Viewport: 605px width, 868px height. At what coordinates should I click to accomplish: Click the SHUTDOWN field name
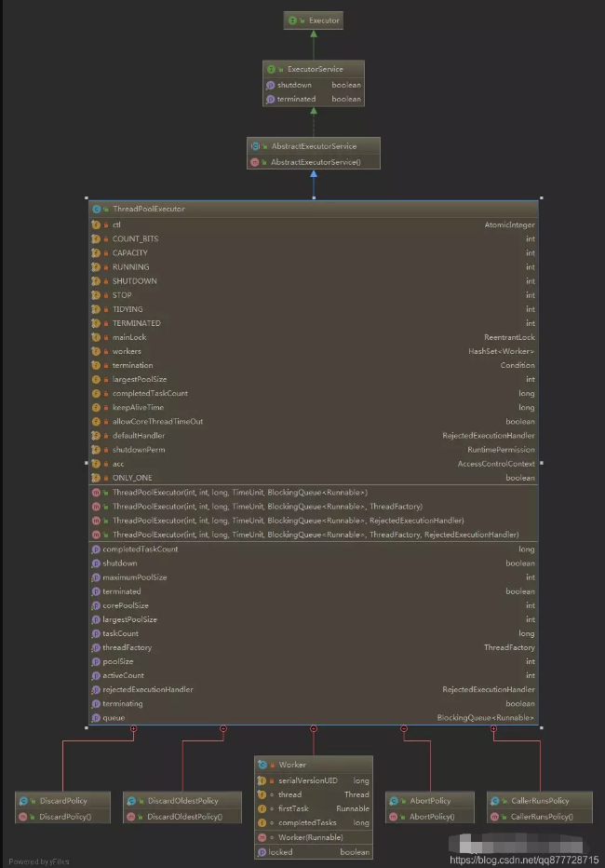click(134, 281)
